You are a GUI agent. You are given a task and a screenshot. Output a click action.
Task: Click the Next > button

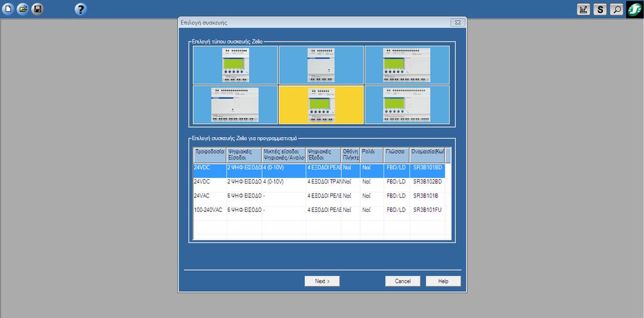[322, 281]
